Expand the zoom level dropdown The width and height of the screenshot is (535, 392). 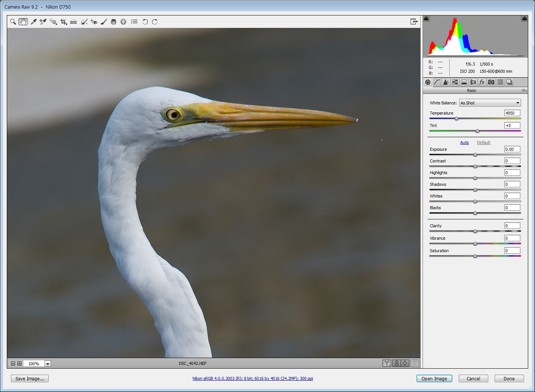[48, 364]
